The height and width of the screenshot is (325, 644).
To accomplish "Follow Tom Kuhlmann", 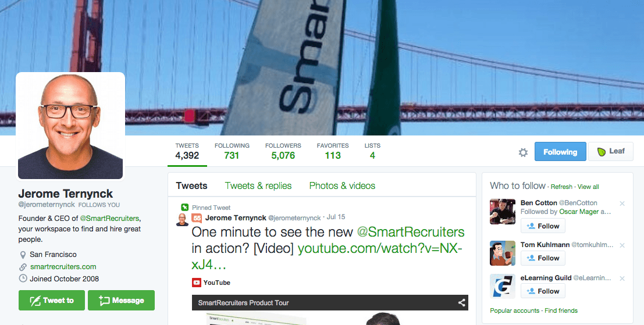I will pos(543,258).
